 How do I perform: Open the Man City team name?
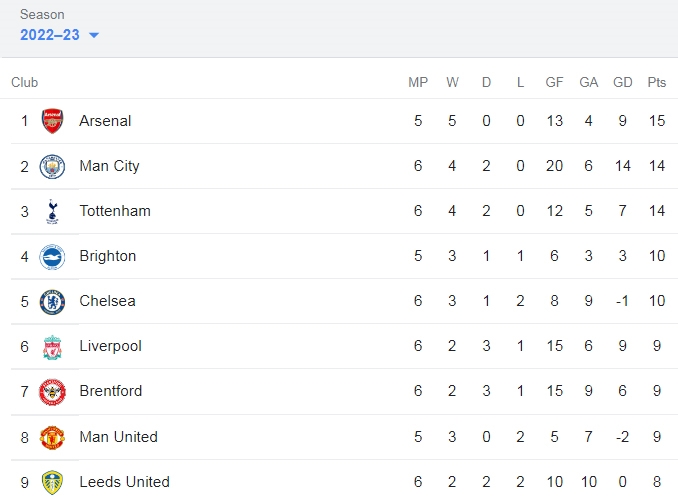[x=109, y=166]
